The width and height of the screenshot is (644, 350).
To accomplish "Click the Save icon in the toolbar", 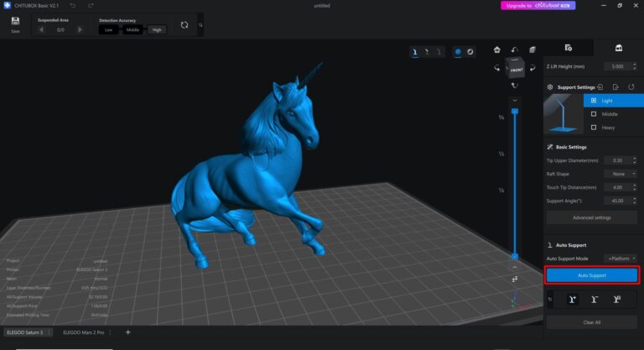I will (15, 23).
